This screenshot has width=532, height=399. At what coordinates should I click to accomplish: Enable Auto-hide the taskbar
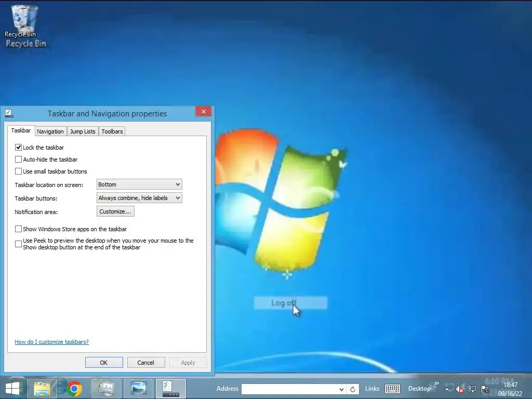[18, 159]
